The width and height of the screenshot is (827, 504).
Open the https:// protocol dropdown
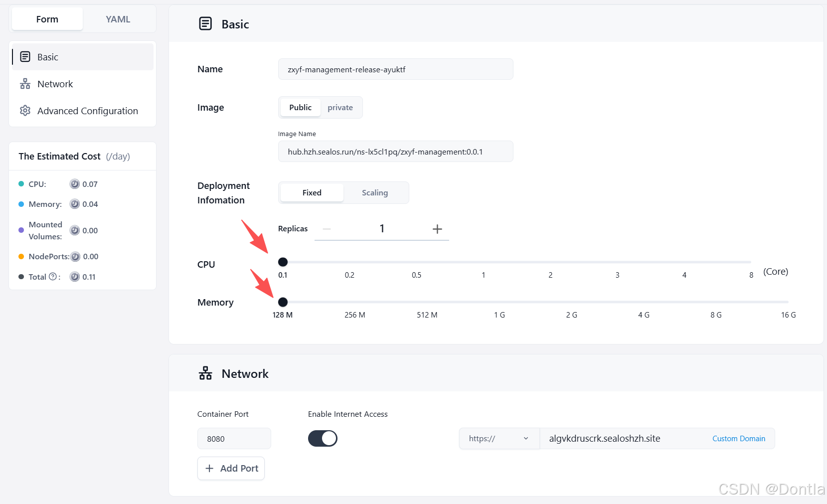(x=499, y=439)
